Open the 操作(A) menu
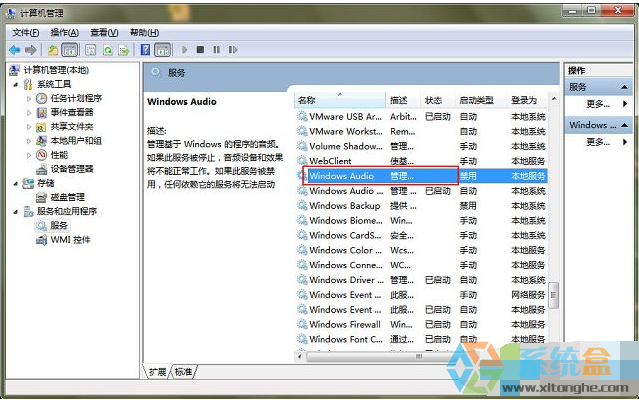639x400 pixels. click(64, 33)
